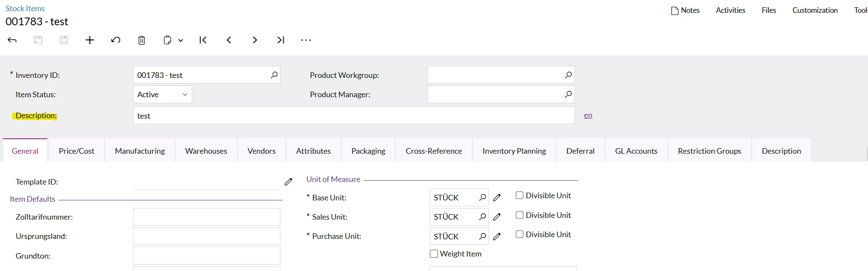Switch to the Price/Cost tab

click(x=77, y=151)
